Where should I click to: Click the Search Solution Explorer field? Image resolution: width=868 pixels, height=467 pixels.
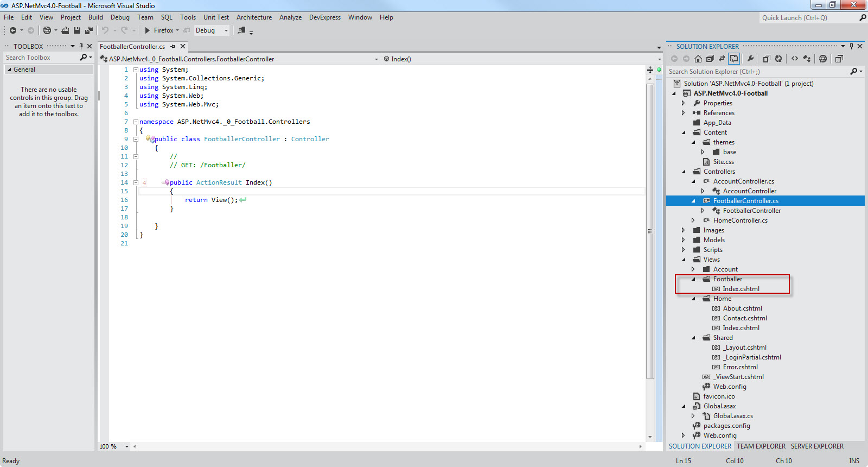click(x=758, y=71)
